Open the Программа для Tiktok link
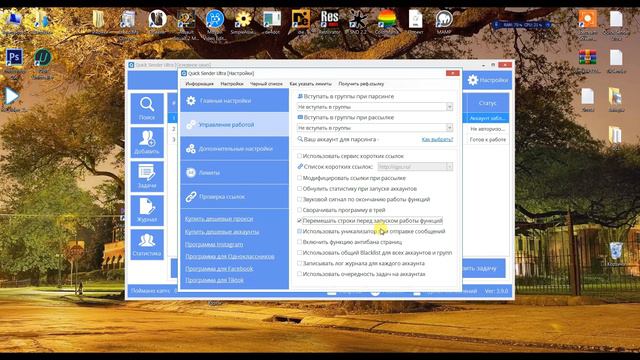The width and height of the screenshot is (640, 360). pyautogui.click(x=214, y=280)
